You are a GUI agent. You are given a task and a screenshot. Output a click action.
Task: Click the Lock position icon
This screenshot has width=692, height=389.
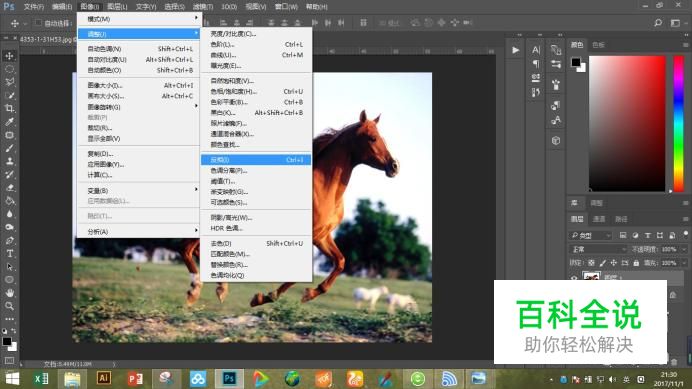(x=613, y=263)
